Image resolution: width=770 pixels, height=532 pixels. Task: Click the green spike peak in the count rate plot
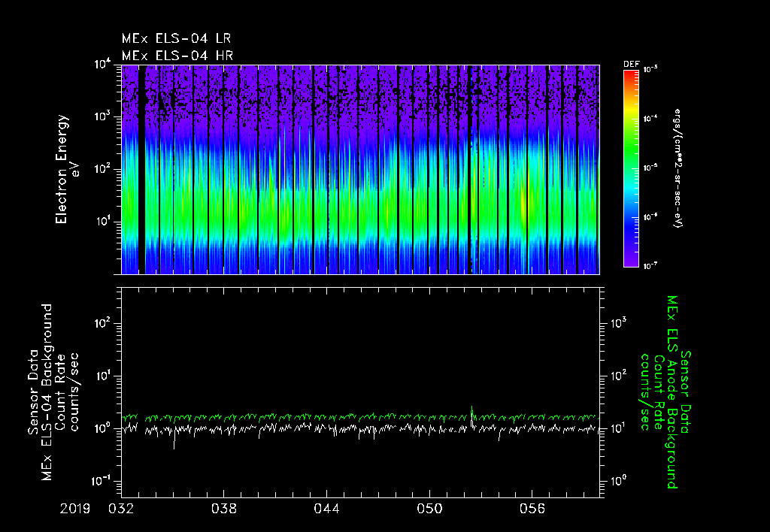(471, 407)
